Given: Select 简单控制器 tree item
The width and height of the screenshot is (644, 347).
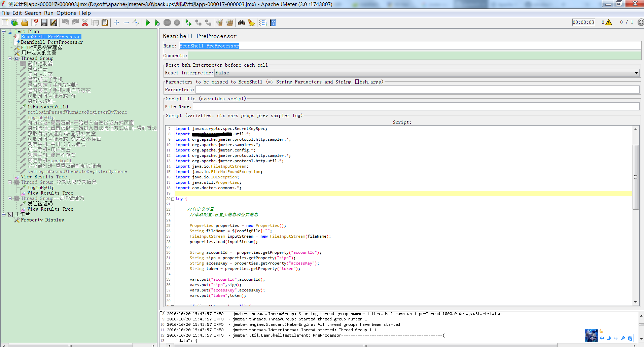Looking at the screenshot, I should pos(40,64).
